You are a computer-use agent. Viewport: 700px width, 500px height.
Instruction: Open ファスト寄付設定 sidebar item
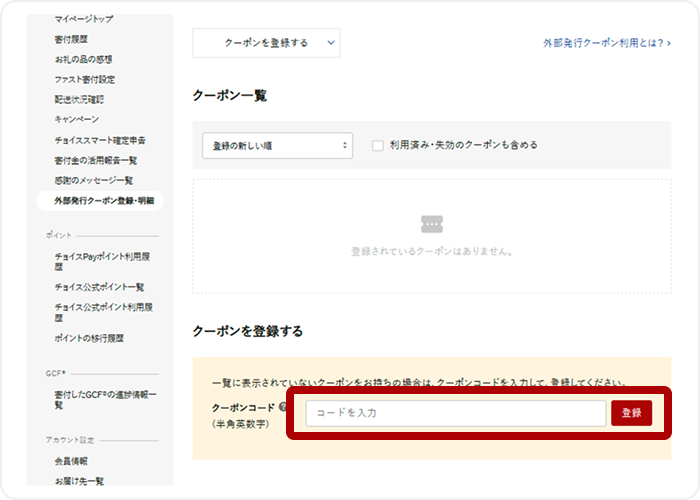point(85,79)
